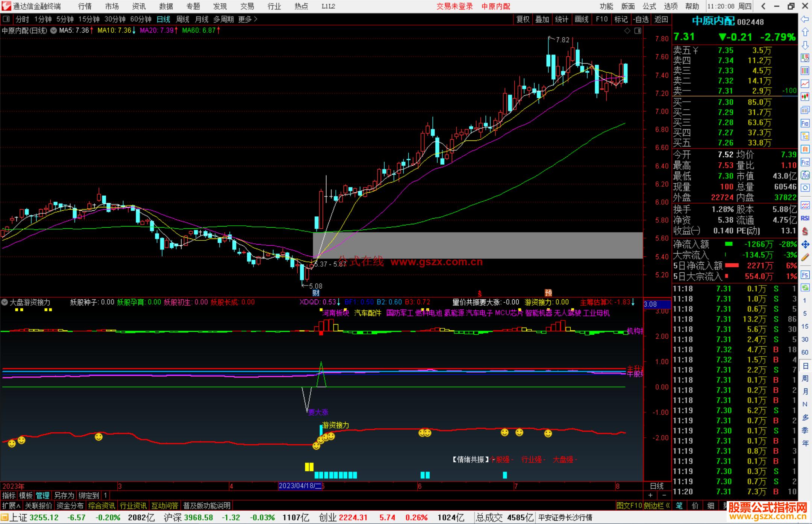Open the formula f(x) sidebar icon
The width and height of the screenshot is (812, 524).
(x=805, y=175)
